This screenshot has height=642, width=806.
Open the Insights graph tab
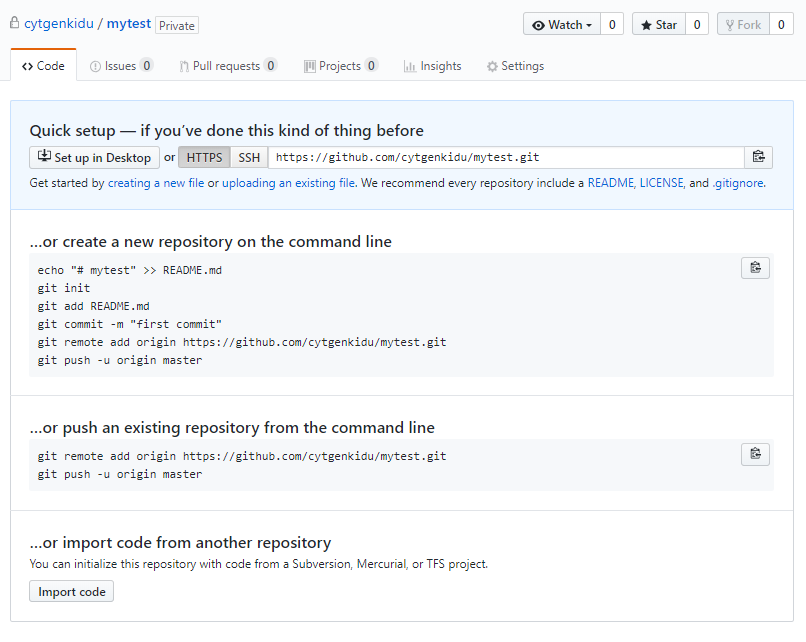(432, 66)
